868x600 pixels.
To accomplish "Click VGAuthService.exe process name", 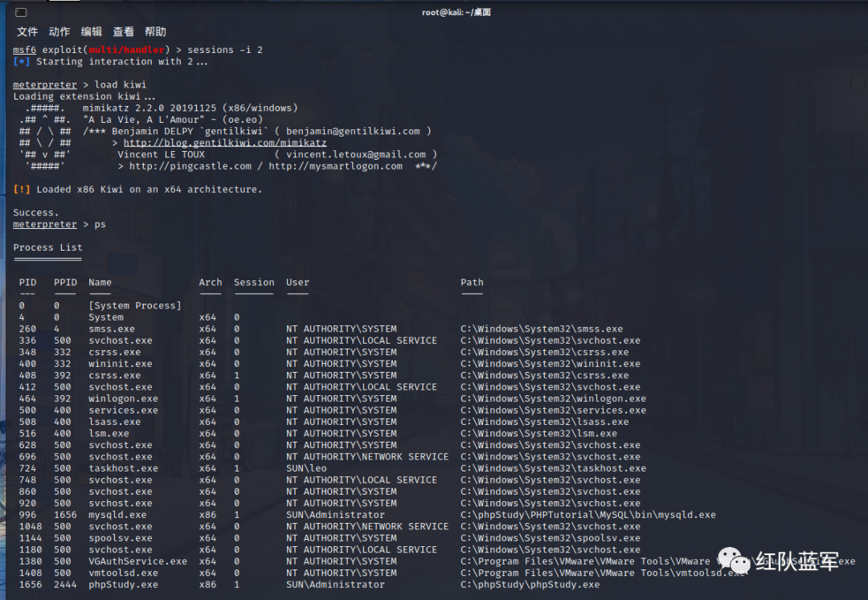I will (138, 561).
